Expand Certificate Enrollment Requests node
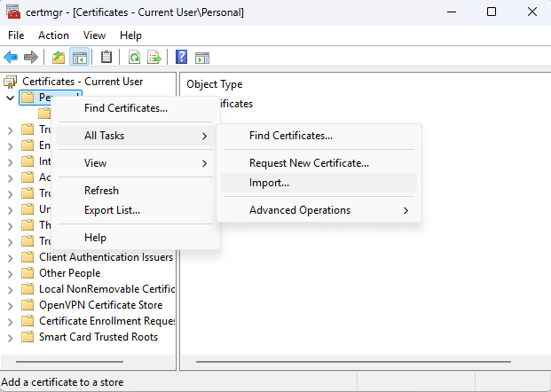 click(x=10, y=322)
